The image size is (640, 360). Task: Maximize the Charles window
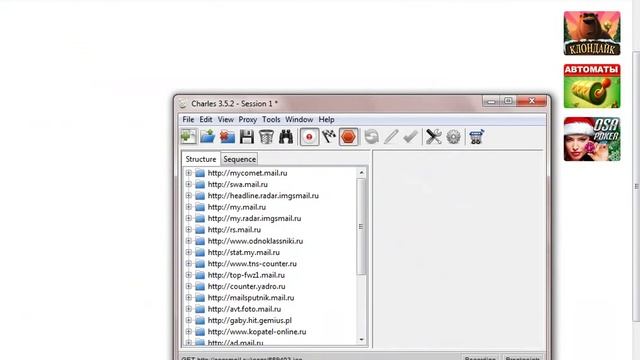click(x=508, y=101)
